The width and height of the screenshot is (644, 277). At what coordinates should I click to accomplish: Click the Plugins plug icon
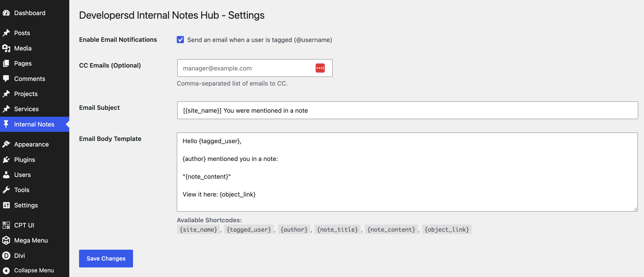6,160
